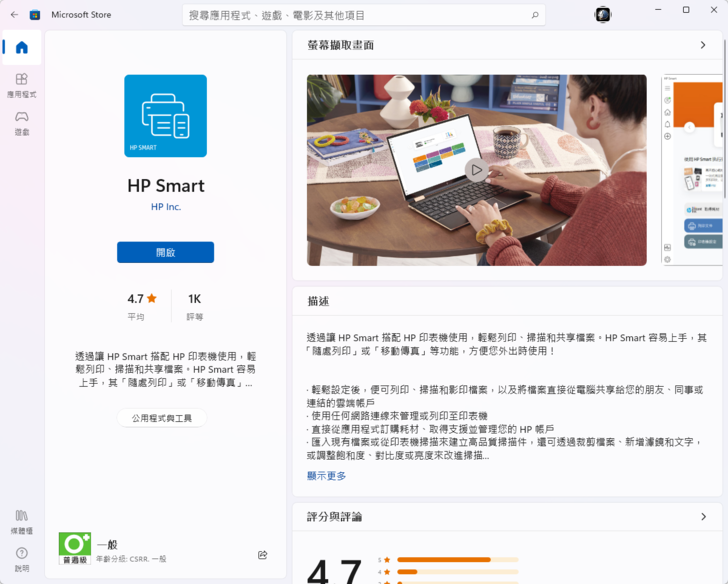Play the HP Smart promo video

point(476,170)
